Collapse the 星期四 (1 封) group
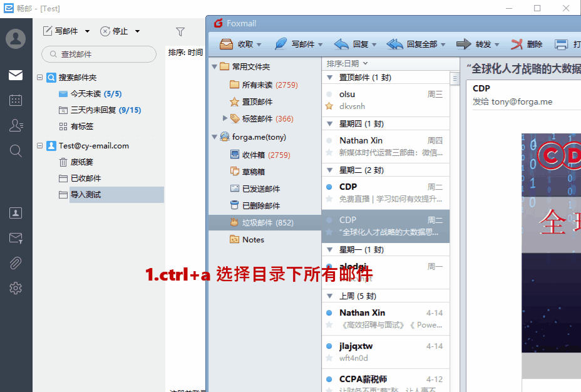The image size is (581, 392). (329, 124)
